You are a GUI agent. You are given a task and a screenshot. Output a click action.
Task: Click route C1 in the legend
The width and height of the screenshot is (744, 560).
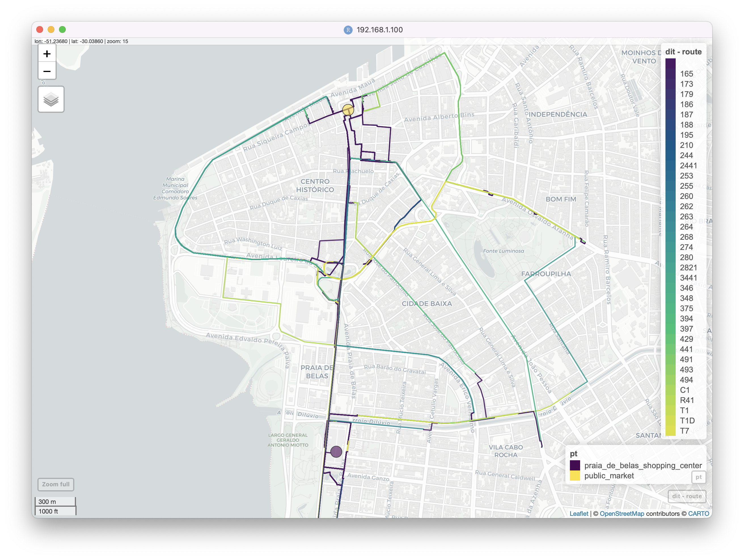click(685, 390)
